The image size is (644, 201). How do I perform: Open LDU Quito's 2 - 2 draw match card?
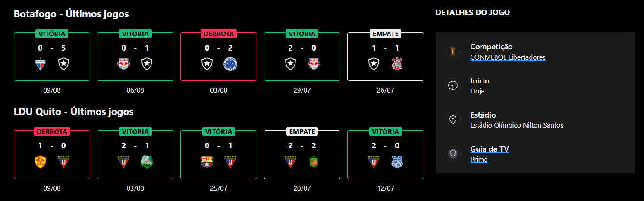(x=302, y=154)
